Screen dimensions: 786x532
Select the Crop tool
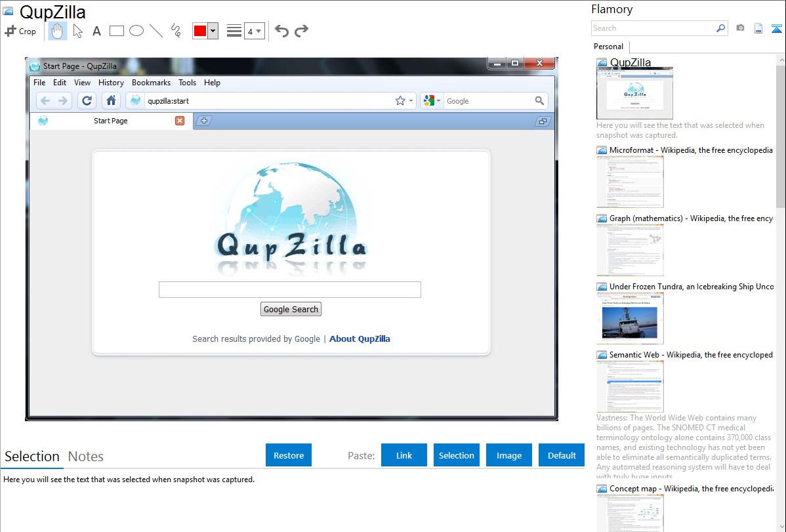point(20,31)
